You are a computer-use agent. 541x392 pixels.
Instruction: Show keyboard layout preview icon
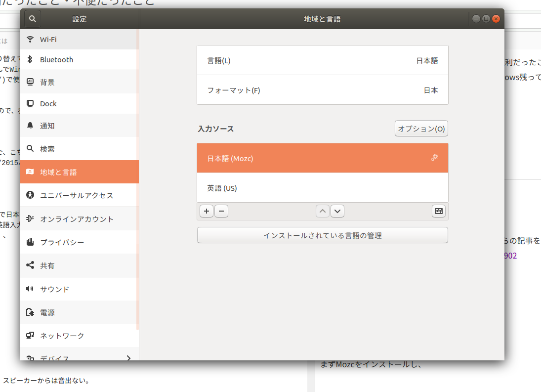(438, 211)
